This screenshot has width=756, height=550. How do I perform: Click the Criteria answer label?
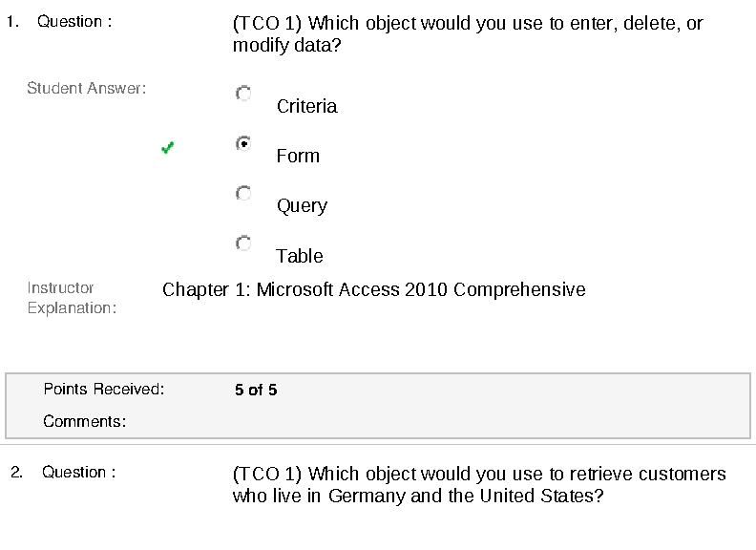click(306, 106)
